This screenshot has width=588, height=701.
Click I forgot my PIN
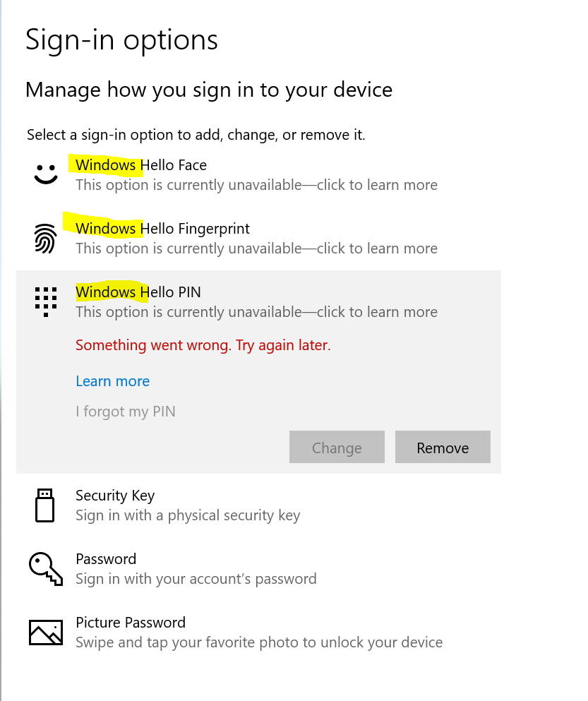point(125,411)
